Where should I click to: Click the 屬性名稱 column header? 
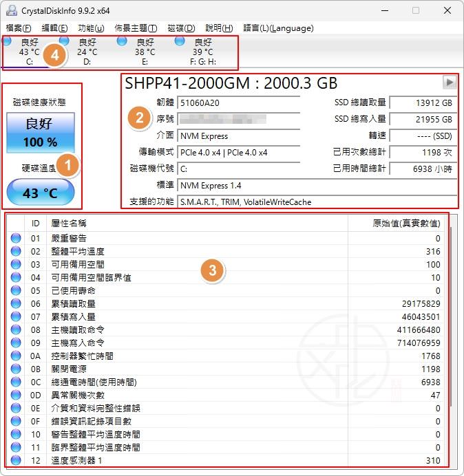click(x=197, y=224)
